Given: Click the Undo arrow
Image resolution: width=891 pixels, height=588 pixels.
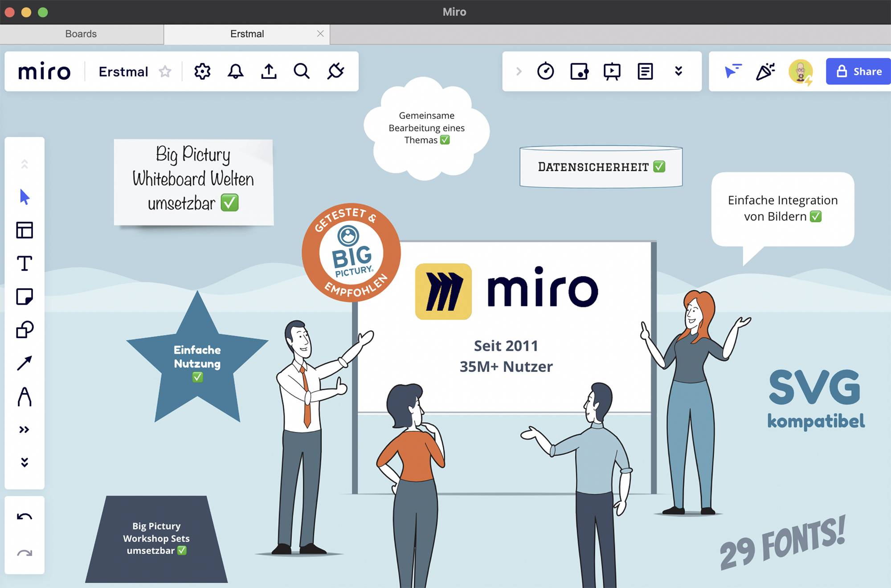Looking at the screenshot, I should [25, 517].
